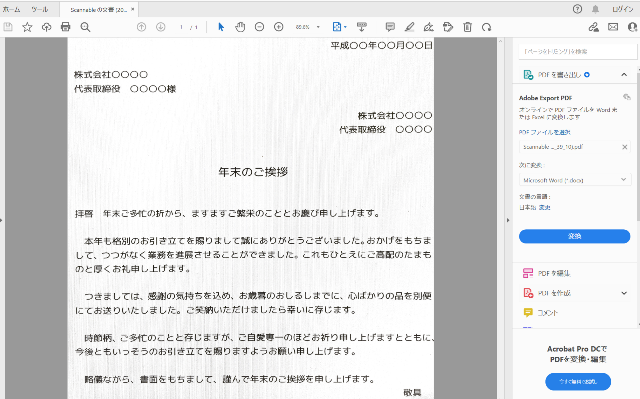Open the Microsoft Word format dropdown
This screenshot has height=399, width=640.
(575, 180)
